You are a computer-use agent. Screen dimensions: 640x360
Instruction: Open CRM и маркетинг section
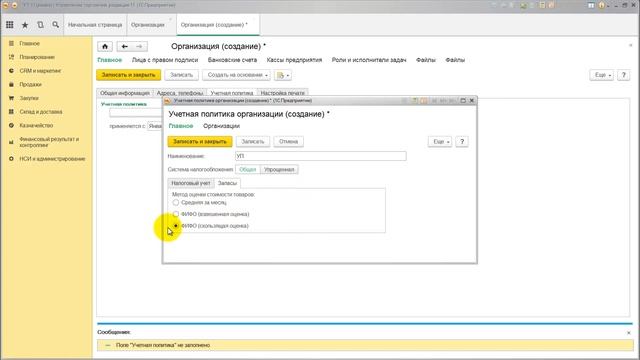point(40,71)
